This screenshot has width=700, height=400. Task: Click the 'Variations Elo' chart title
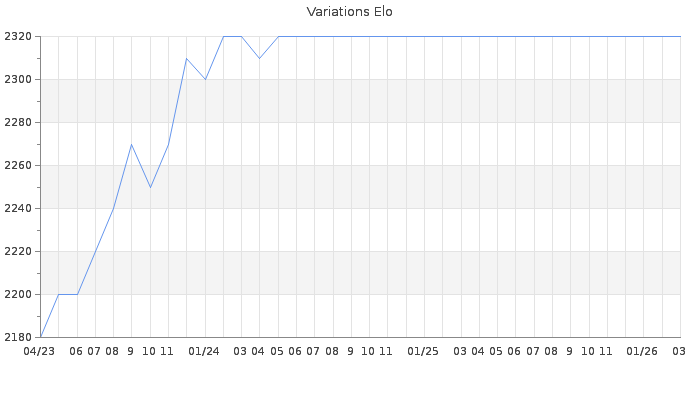pos(349,12)
